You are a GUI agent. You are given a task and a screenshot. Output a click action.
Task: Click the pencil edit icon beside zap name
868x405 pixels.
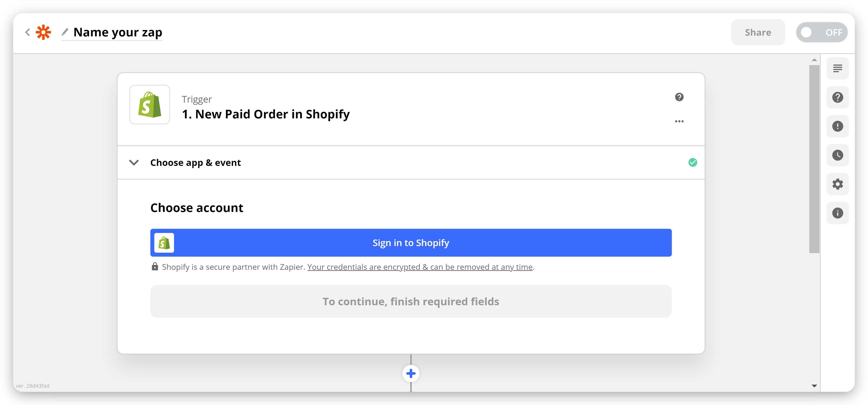point(65,32)
